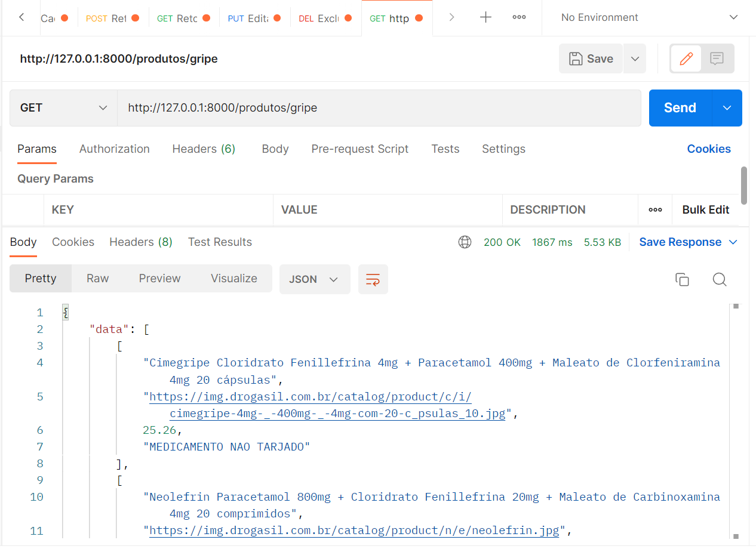Open search in response with the magnifier icon
Viewport: 756px width, 549px height.
click(x=720, y=279)
